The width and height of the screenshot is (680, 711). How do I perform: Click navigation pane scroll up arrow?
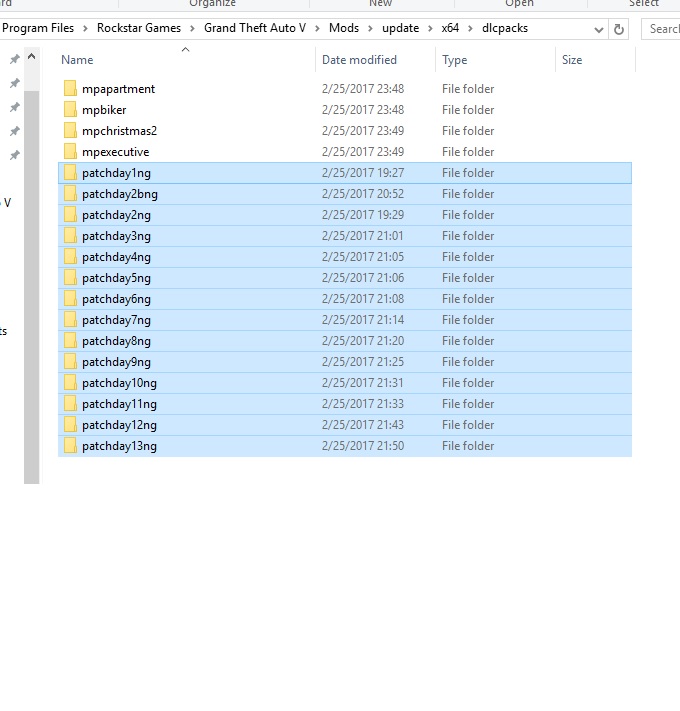31,57
